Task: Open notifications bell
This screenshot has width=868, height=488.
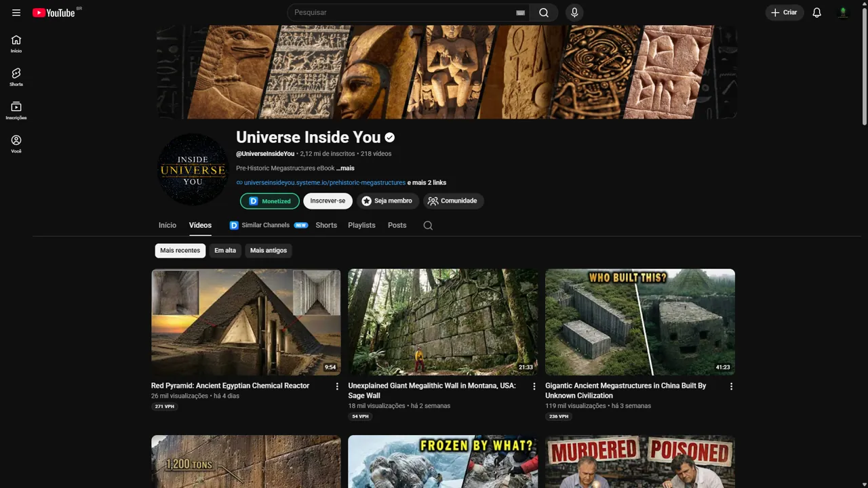Action: pos(817,12)
